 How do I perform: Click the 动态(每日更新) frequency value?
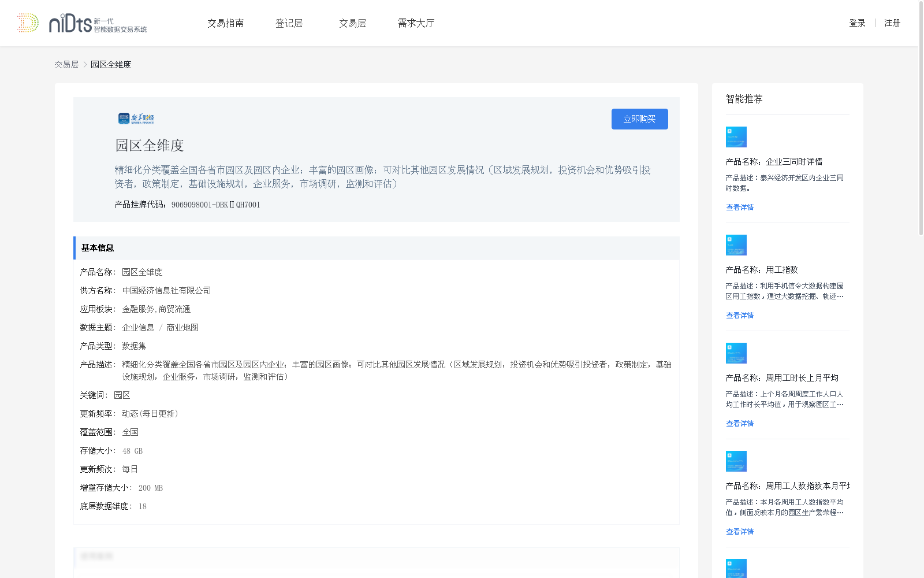click(150, 414)
